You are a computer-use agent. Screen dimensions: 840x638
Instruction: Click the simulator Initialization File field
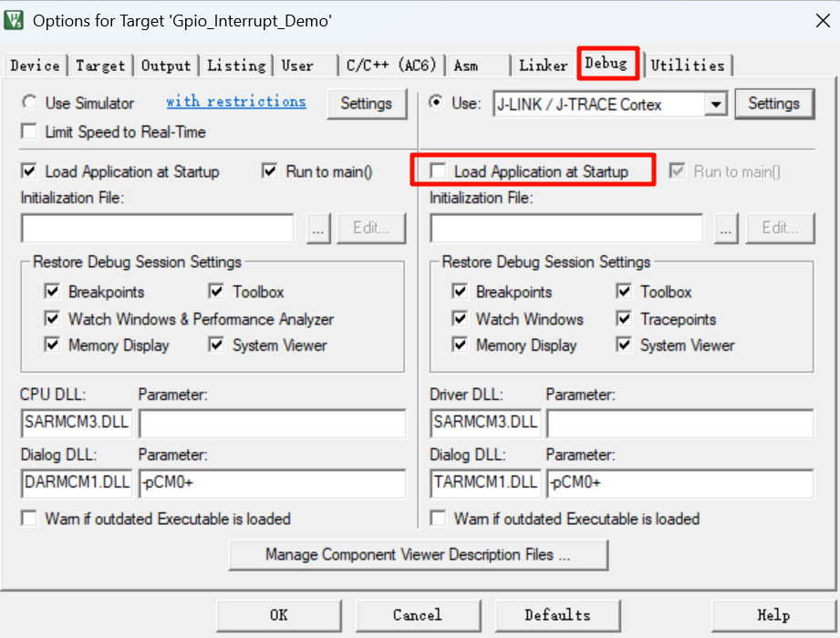click(158, 228)
